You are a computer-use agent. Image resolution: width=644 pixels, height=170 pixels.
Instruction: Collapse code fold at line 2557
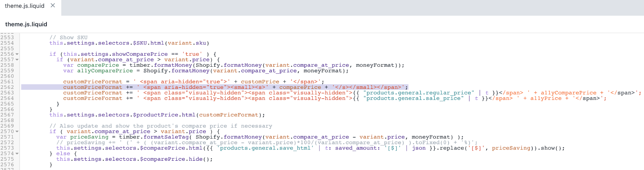[x=17, y=60]
